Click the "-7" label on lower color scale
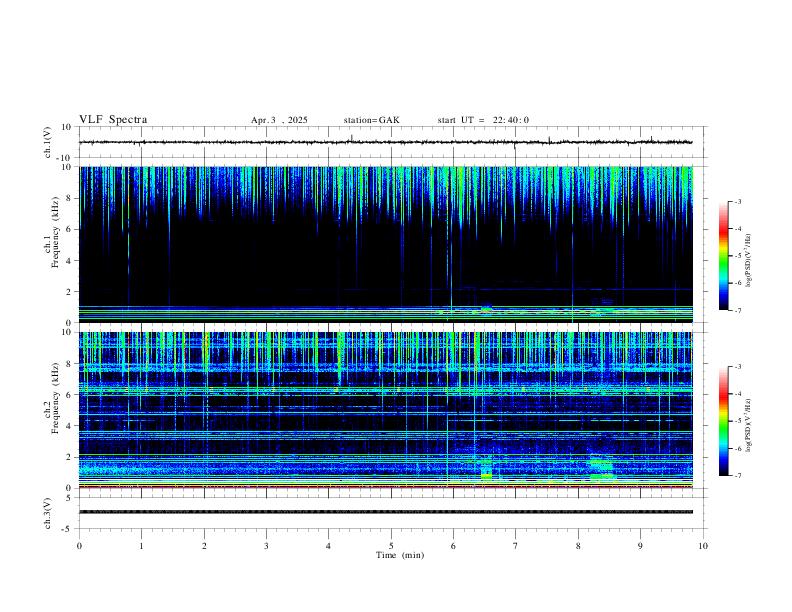The image size is (792, 612). 738,476
